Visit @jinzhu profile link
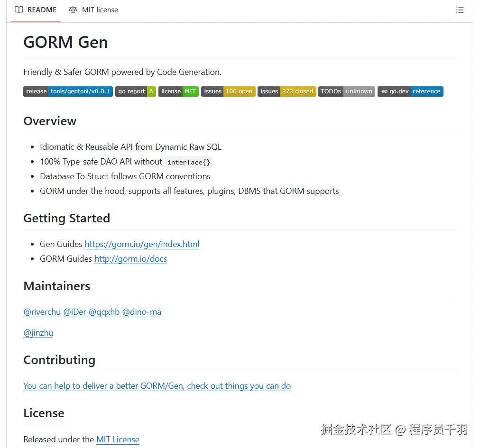480x448 pixels. coord(38,333)
